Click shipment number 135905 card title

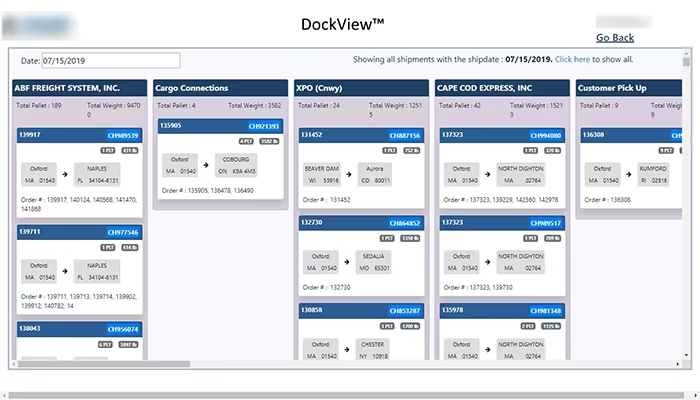[171, 125]
